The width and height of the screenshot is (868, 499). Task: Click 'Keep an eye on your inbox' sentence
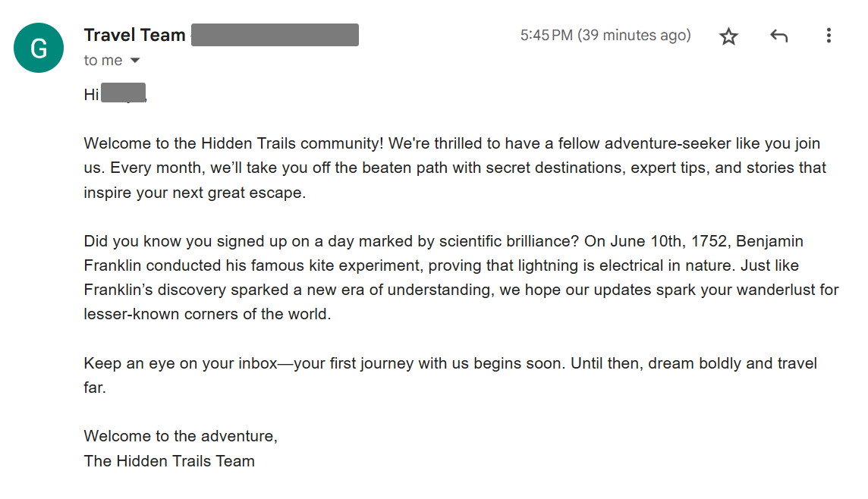(x=181, y=363)
